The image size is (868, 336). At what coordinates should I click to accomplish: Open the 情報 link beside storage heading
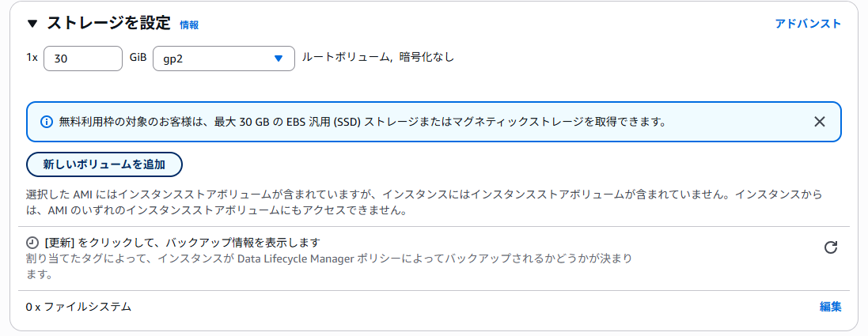click(189, 25)
